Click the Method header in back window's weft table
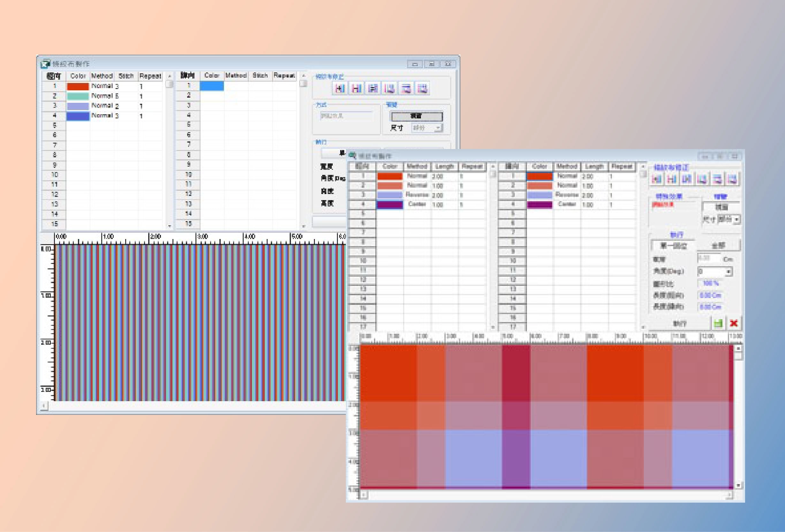This screenshot has width=785, height=532. [236, 75]
